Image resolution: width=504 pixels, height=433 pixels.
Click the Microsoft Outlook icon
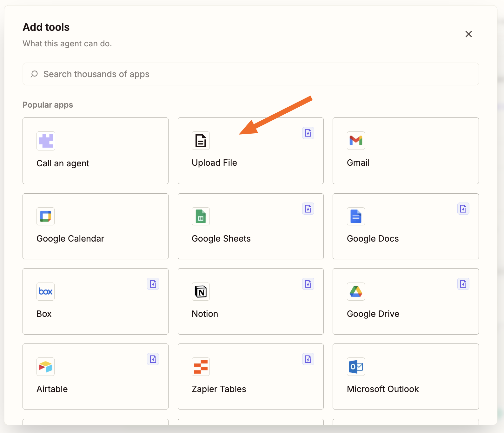coord(356,367)
